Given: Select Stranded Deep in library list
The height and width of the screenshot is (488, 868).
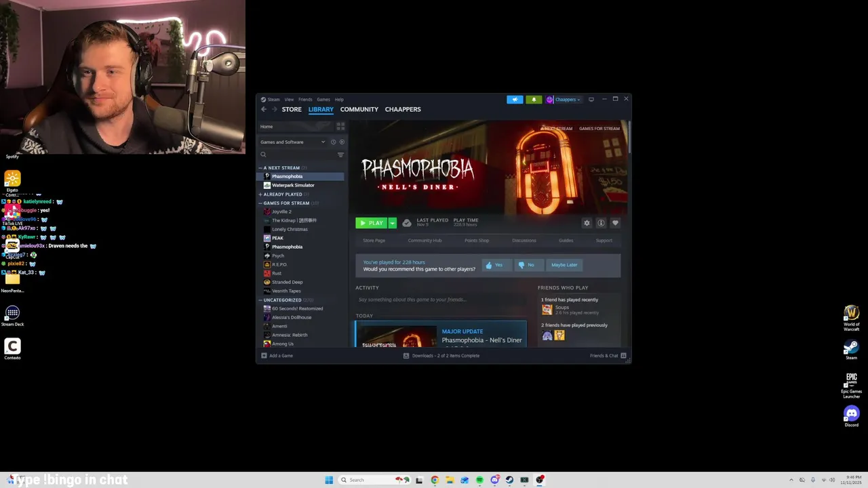Looking at the screenshot, I should pos(300,282).
